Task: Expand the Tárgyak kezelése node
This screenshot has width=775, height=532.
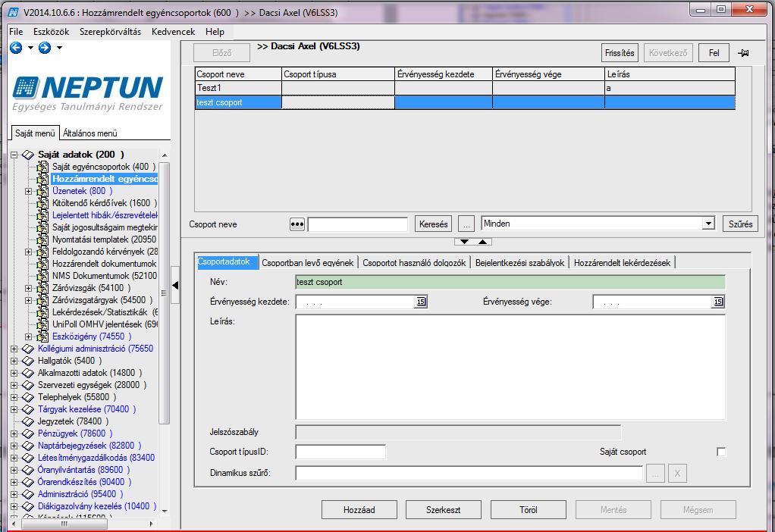Action: click(14, 409)
